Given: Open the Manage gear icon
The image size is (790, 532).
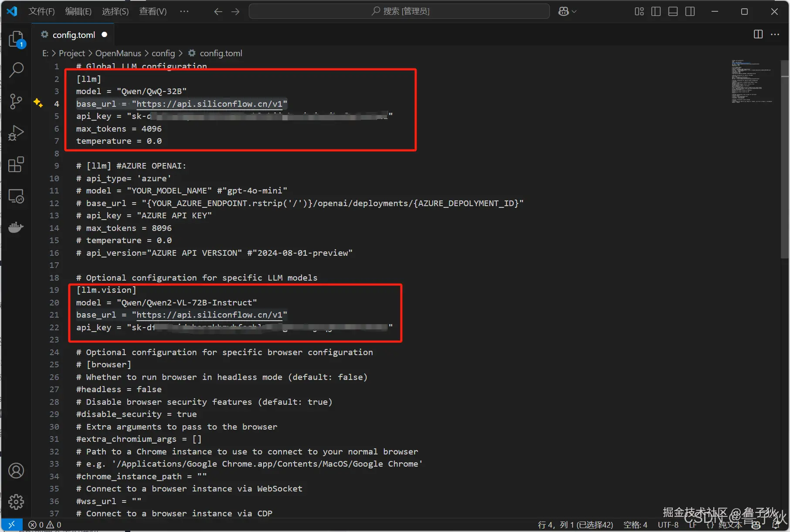Looking at the screenshot, I should [x=16, y=502].
